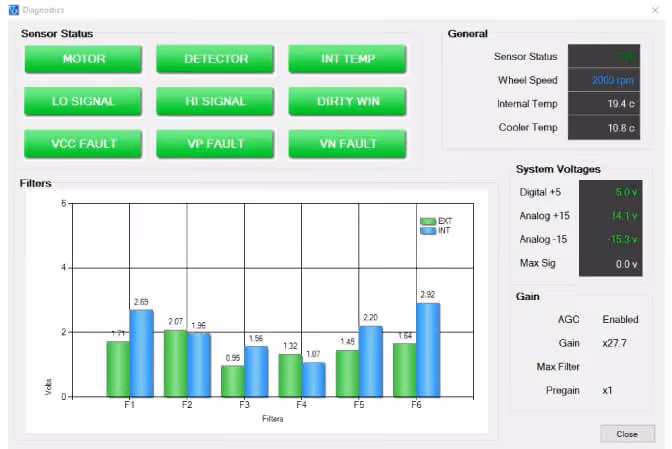
Task: Click the F3 blue INT bar 1.56
Action: click(256, 371)
